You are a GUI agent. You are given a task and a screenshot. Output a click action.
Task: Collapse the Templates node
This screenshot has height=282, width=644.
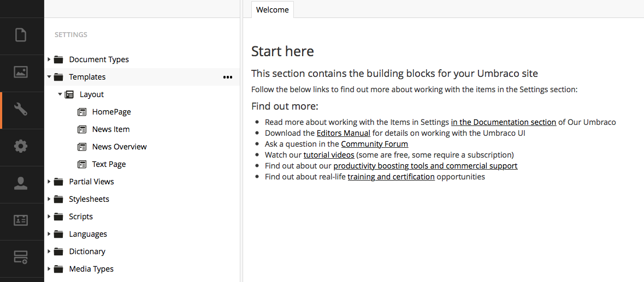pyautogui.click(x=49, y=77)
